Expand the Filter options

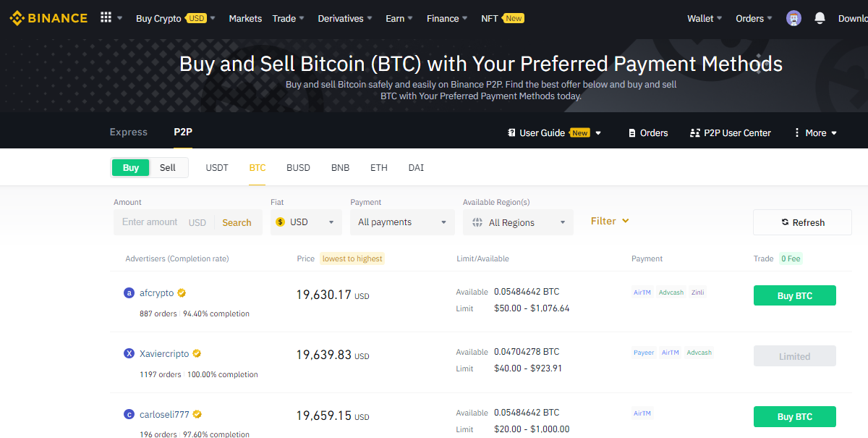point(610,221)
